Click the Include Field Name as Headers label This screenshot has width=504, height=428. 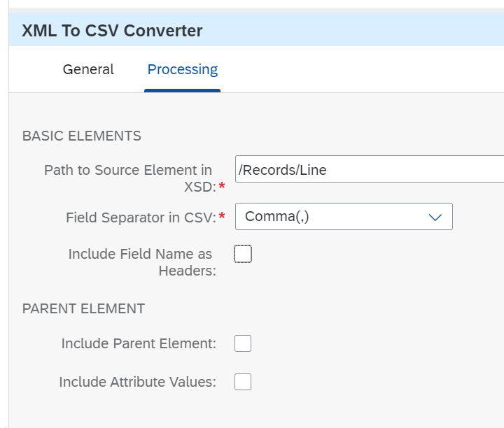pos(142,262)
